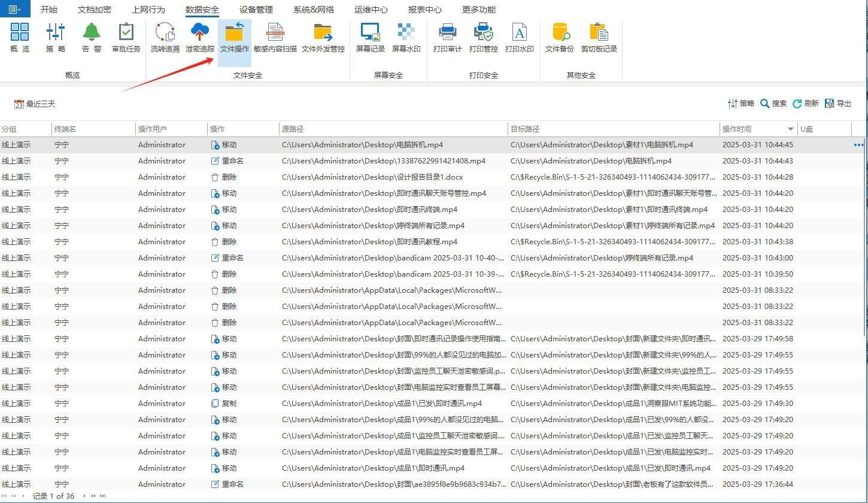This screenshot has height=503, width=868.
Task: Click 导出 to export the records
Action: click(837, 103)
